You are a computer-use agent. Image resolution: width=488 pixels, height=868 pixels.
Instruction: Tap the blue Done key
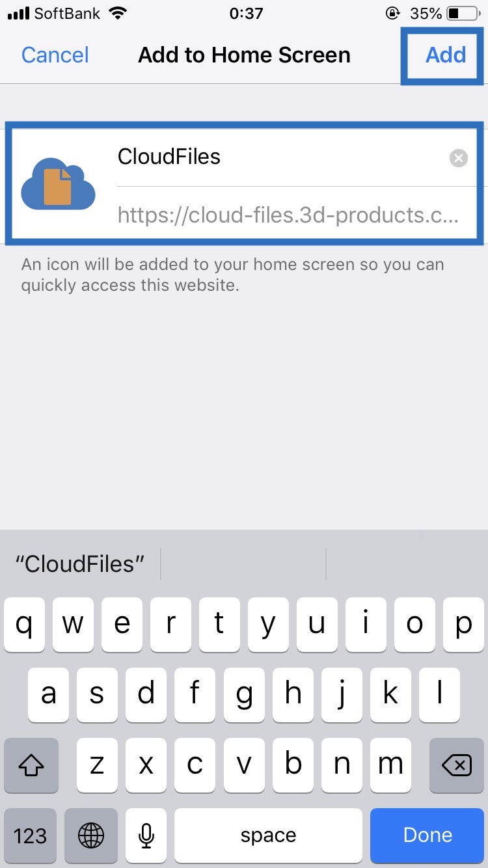click(427, 835)
